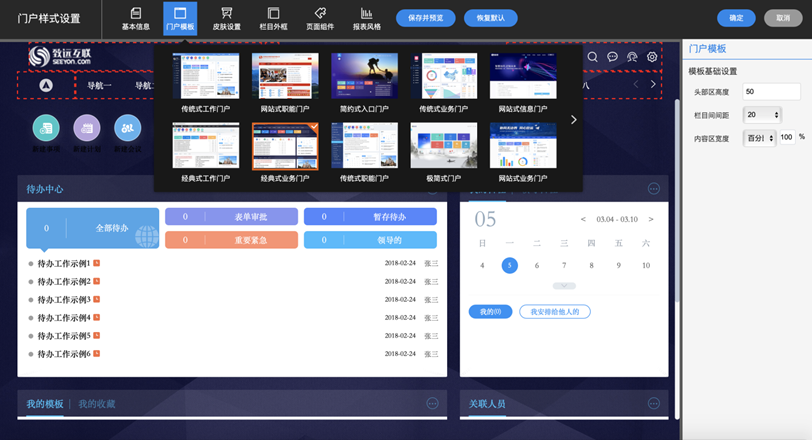Open the 报表风格 chart style
The height and width of the screenshot is (440, 812).
coord(367,18)
